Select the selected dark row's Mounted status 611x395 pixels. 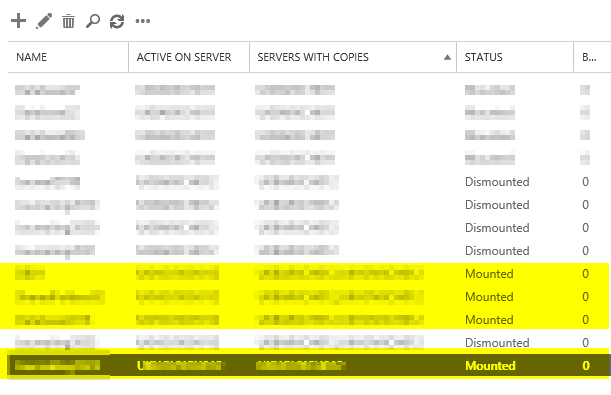490,366
